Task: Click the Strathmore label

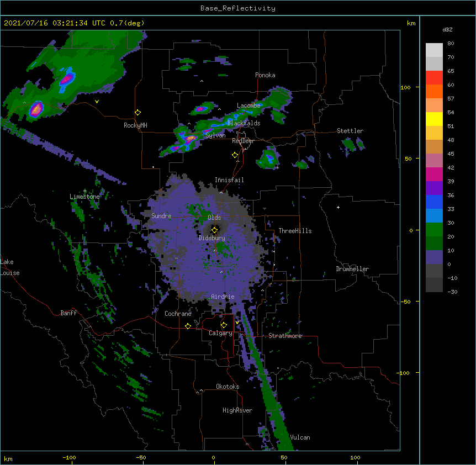Action: (285, 336)
